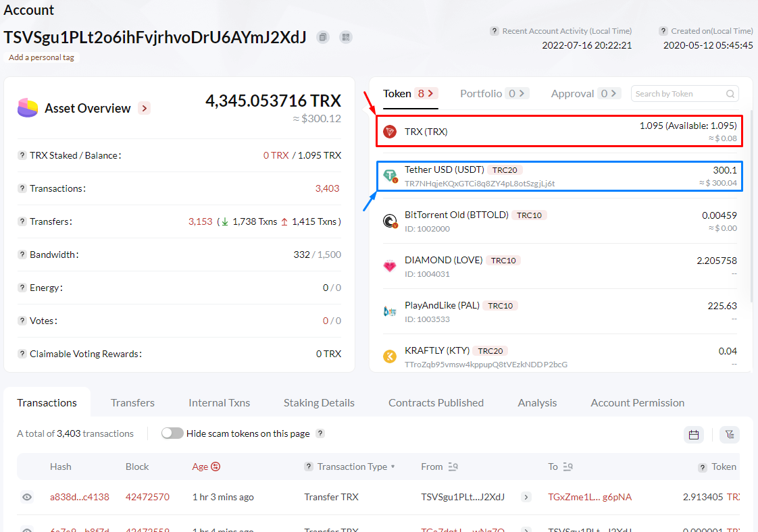
Task: Expand the Portfolio chevron
Action: 522,93
